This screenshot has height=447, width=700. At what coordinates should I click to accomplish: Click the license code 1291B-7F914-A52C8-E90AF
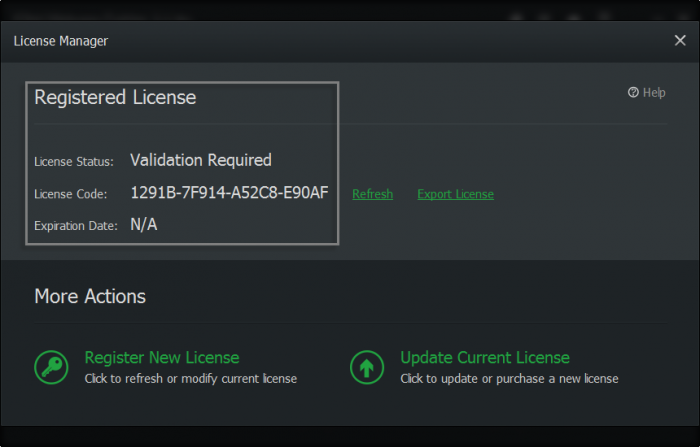229,193
